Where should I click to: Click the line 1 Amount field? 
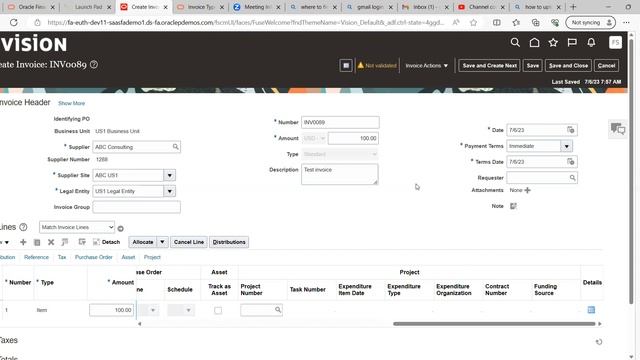pyautogui.click(x=111, y=310)
